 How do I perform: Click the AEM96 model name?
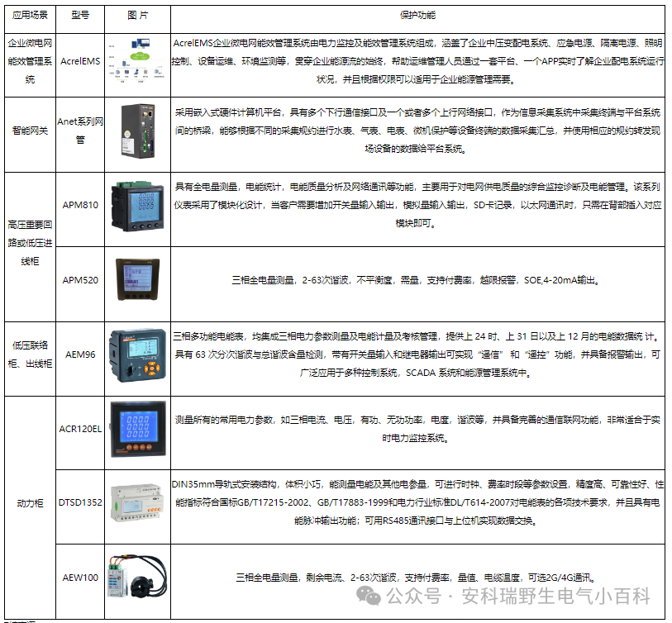(x=80, y=354)
